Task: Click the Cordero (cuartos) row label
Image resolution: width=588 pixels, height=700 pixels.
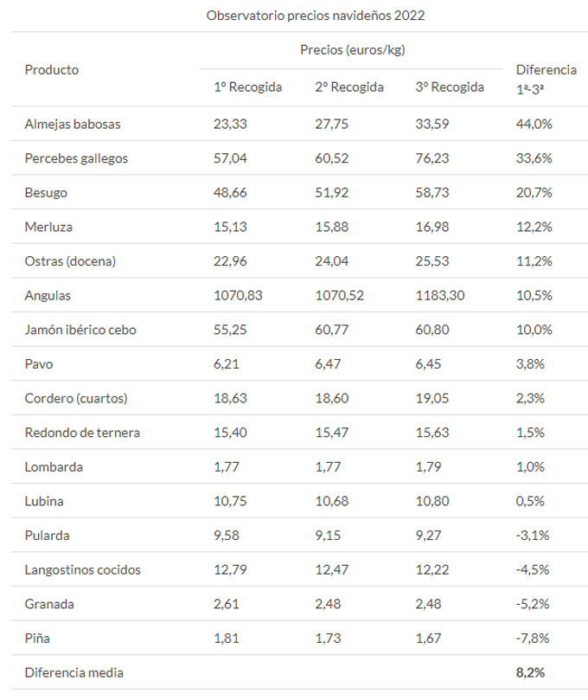Action: click(77, 398)
